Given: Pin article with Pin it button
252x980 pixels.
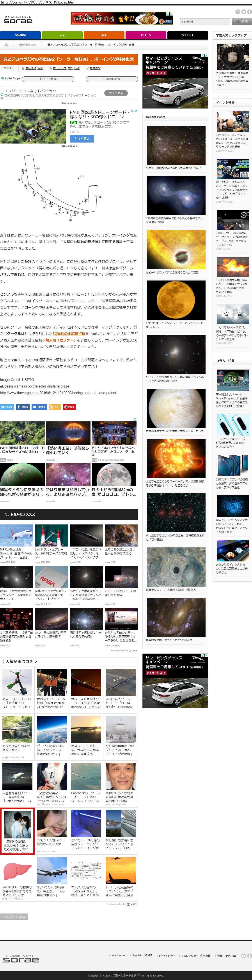Looking at the screenshot, I should pyautogui.click(x=69, y=407).
